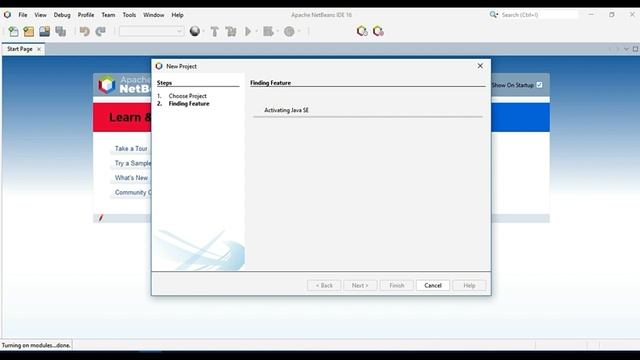Open the Team menu
This screenshot has width=640, height=360.
tap(108, 15)
